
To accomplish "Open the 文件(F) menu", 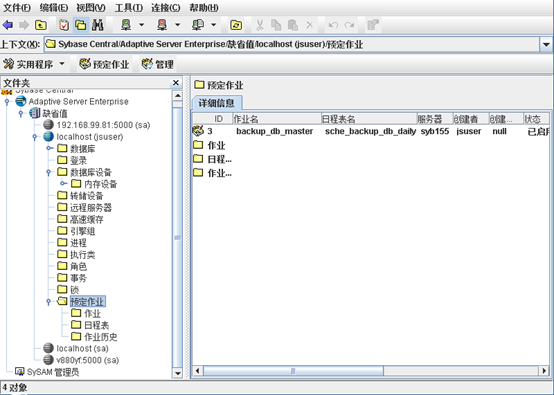I will tap(17, 7).
